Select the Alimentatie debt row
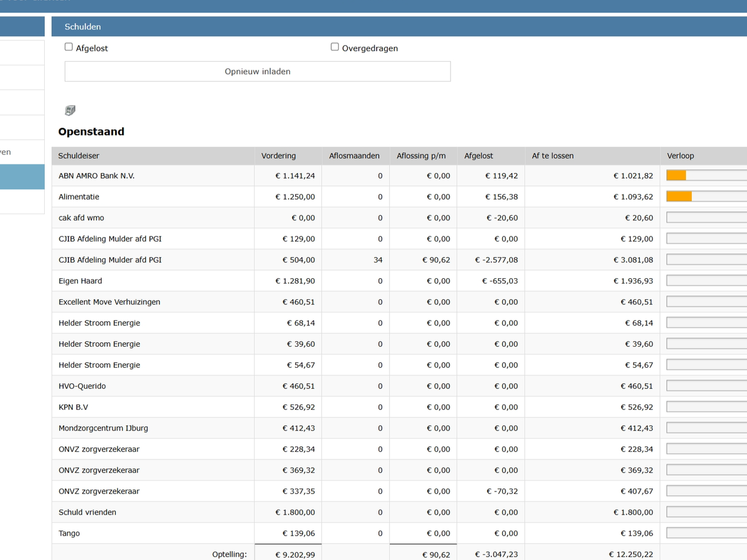The width and height of the screenshot is (747, 560). [x=79, y=197]
